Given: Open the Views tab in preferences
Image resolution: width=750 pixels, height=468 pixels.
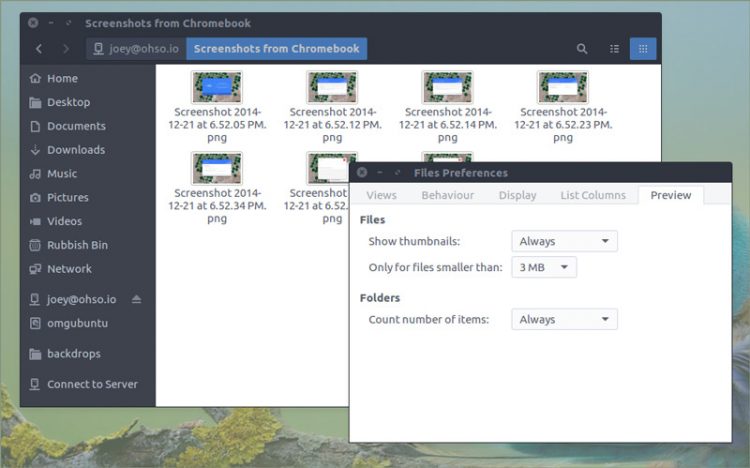Looking at the screenshot, I should 381,195.
